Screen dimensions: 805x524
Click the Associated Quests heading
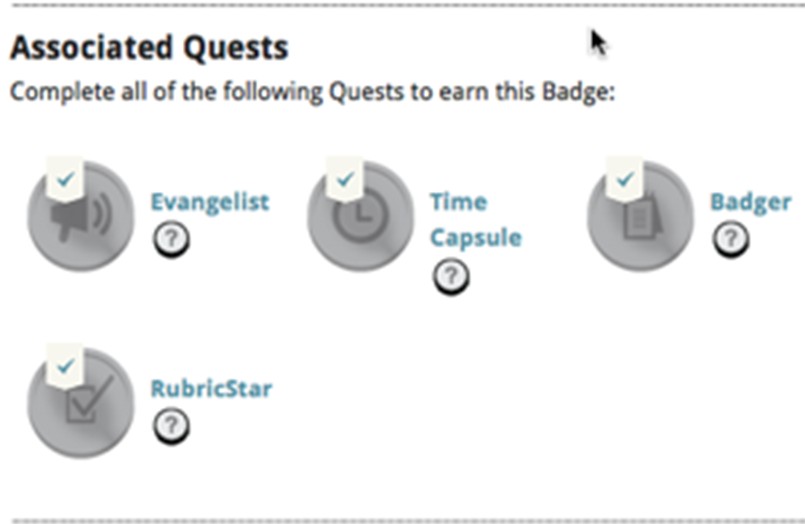(x=150, y=47)
